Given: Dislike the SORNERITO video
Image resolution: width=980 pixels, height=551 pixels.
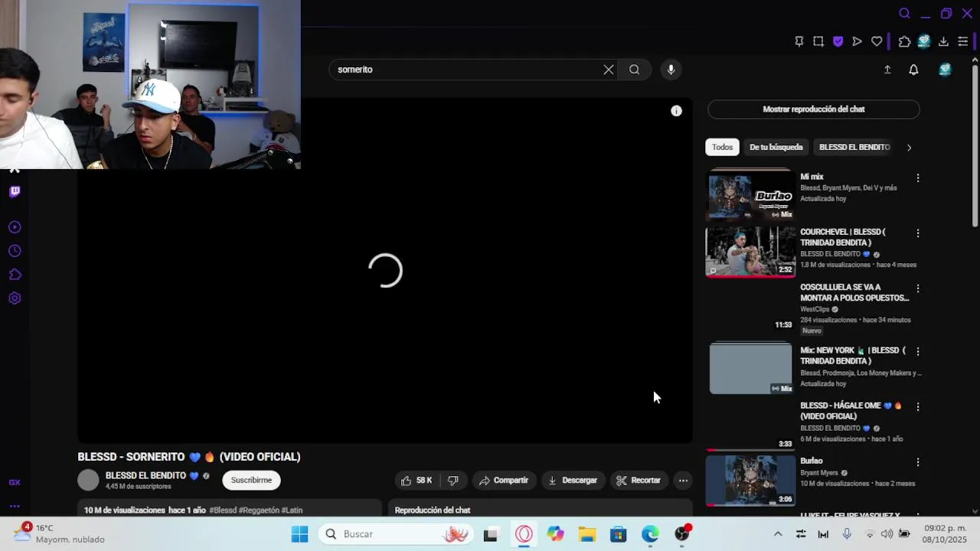Looking at the screenshot, I should [x=452, y=481].
